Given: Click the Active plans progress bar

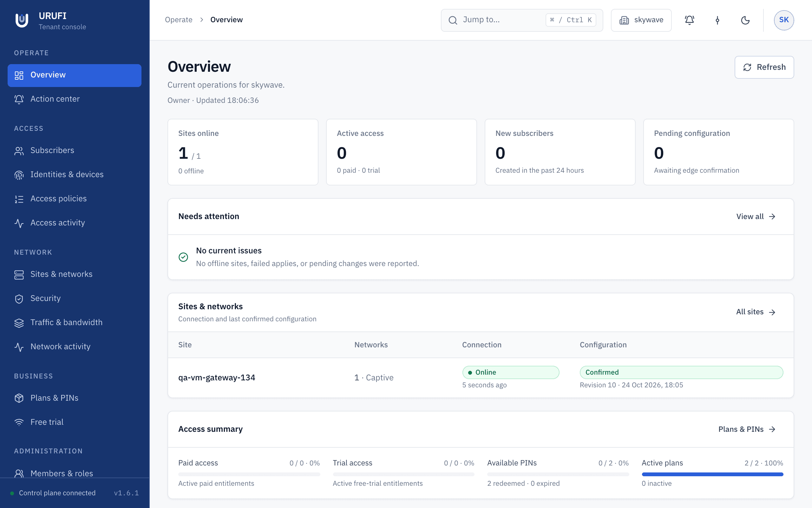Looking at the screenshot, I should coord(712,474).
